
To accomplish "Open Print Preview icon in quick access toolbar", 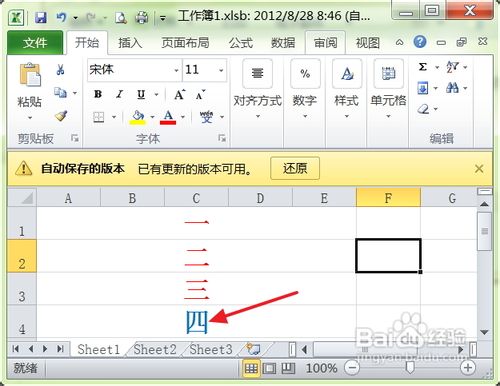I will [x=120, y=18].
